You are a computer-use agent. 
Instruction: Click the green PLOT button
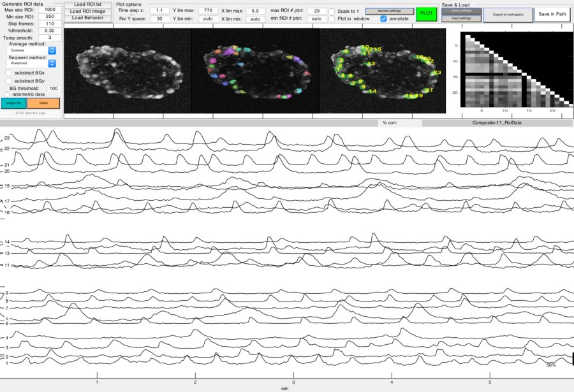point(426,13)
